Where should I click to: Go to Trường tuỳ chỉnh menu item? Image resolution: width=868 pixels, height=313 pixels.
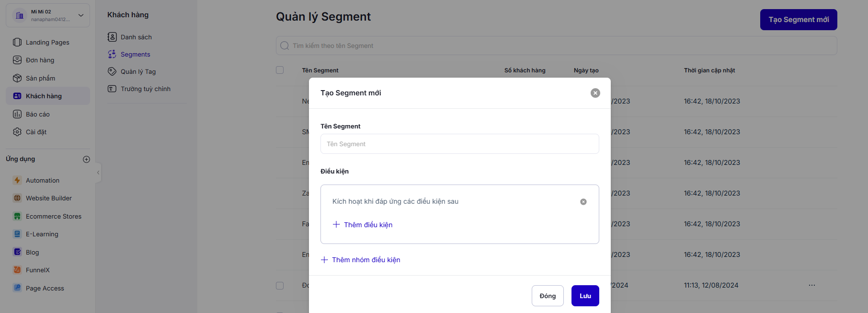pos(145,89)
